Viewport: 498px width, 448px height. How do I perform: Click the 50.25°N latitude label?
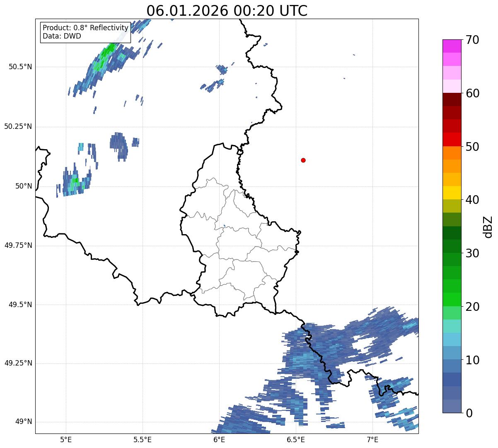click(18, 126)
